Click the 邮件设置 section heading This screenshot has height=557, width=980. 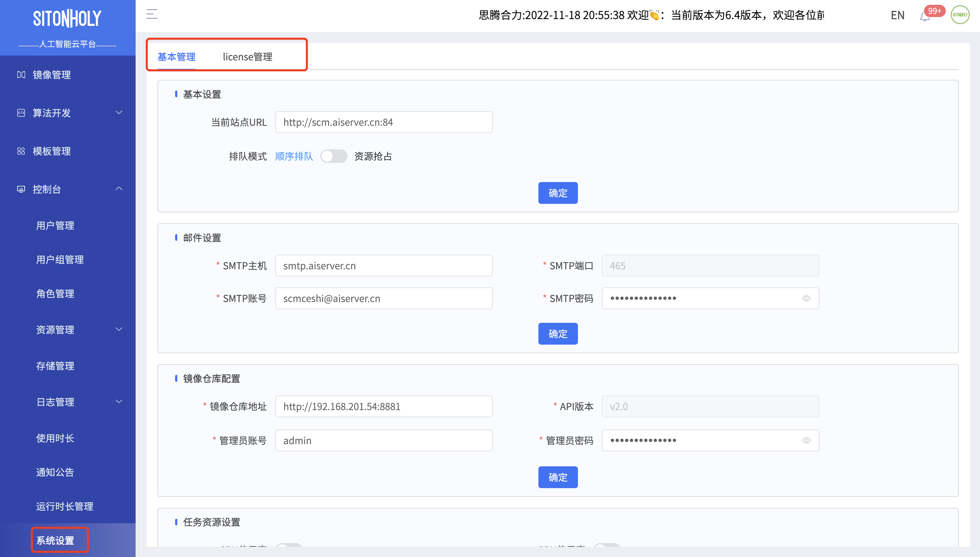202,238
